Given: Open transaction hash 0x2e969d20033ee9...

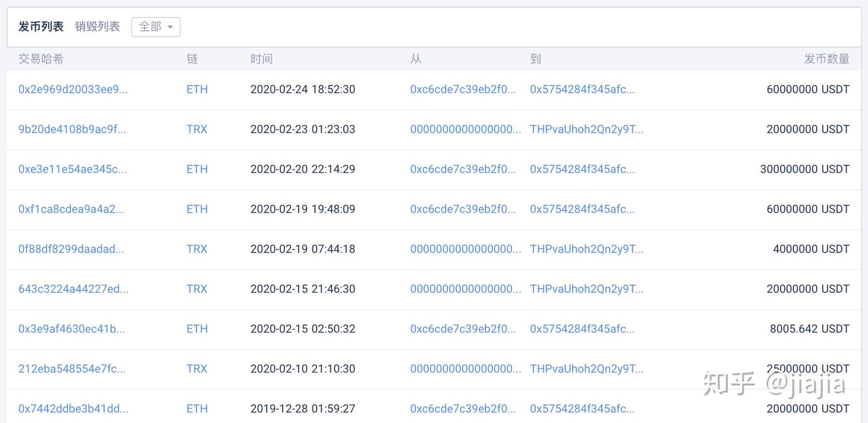Looking at the screenshot, I should pos(73,89).
